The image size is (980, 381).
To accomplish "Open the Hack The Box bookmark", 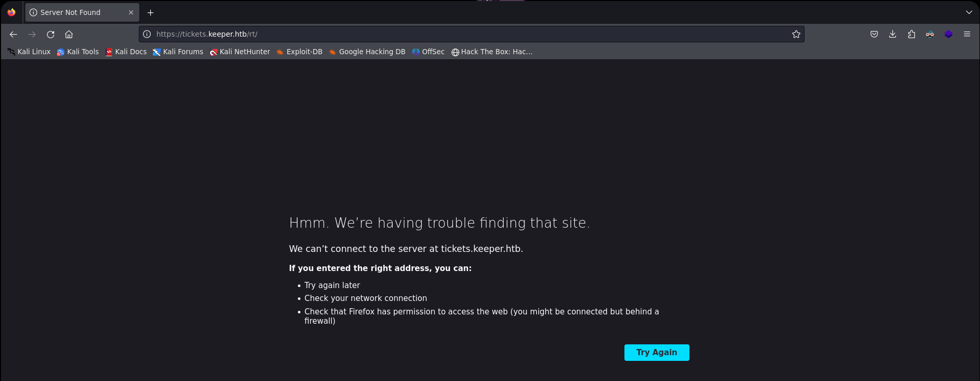I will pos(492,52).
